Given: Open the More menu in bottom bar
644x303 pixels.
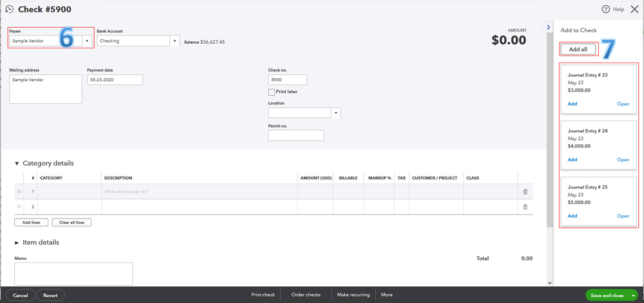Looking at the screenshot, I should click(387, 295).
